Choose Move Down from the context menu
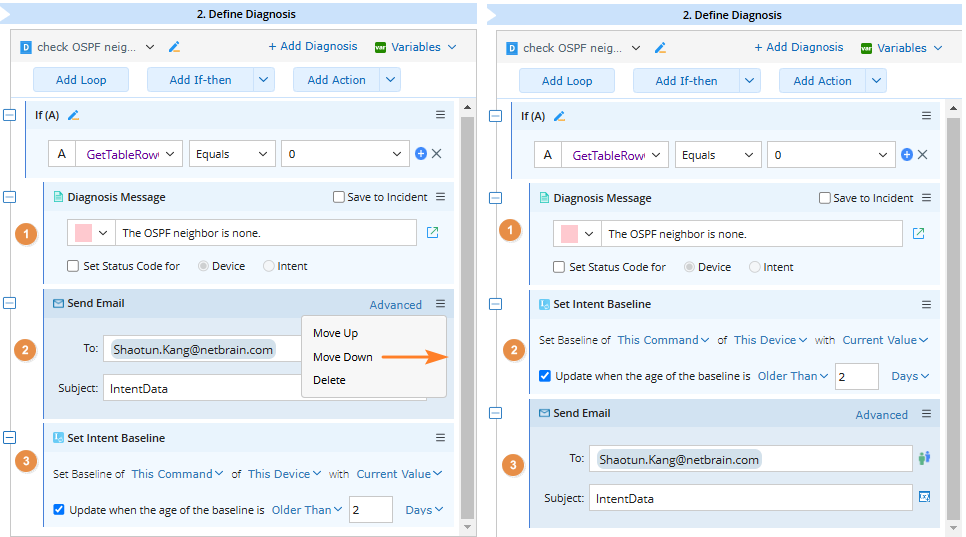The image size is (966, 537). [x=343, y=357]
